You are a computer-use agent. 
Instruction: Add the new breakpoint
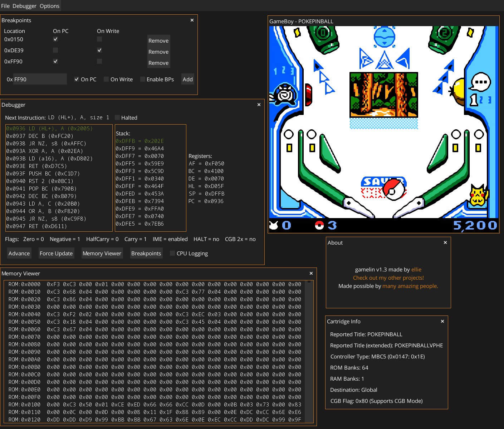(x=188, y=79)
